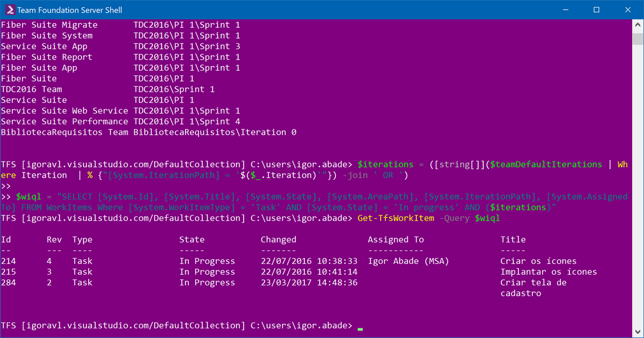Click the 23/03/2017 14:48:36 timestamp
The height and width of the screenshot is (338, 644).
309,283
